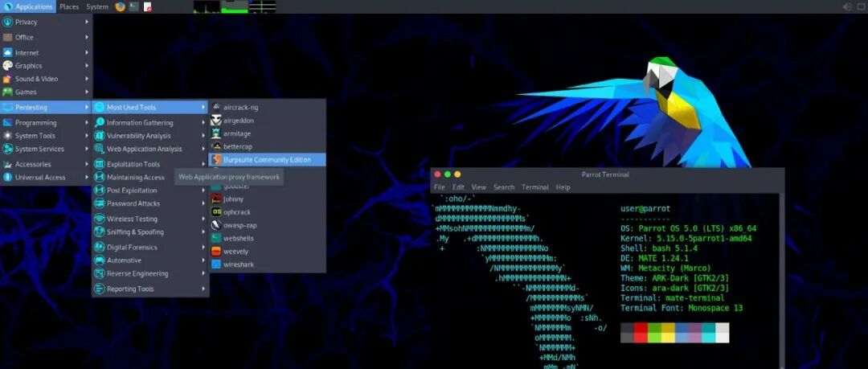Click the red-badged document launcher in panel
The height and width of the screenshot is (369, 868).
(147, 7)
